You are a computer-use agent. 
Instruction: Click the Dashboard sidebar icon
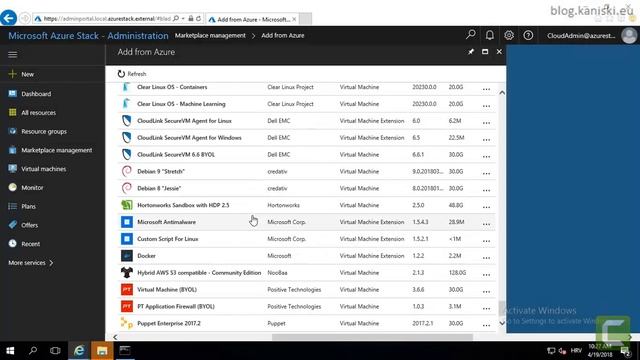(13, 93)
